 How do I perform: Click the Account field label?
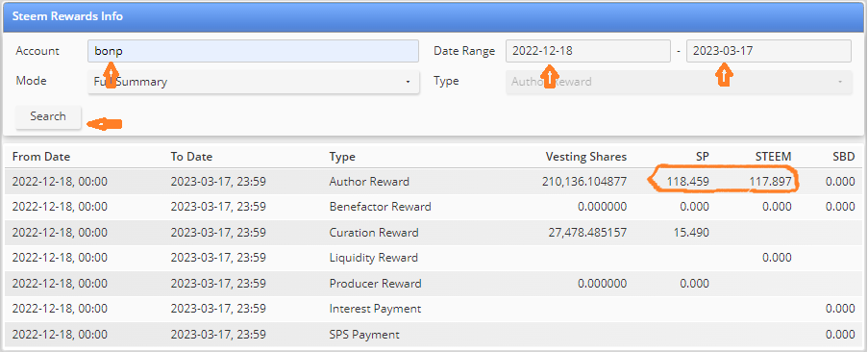(x=37, y=51)
